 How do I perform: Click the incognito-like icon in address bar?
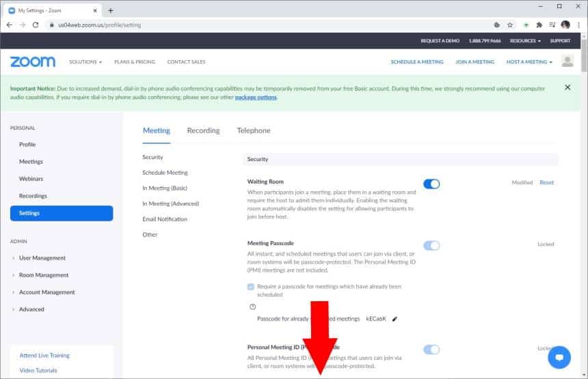(497, 25)
